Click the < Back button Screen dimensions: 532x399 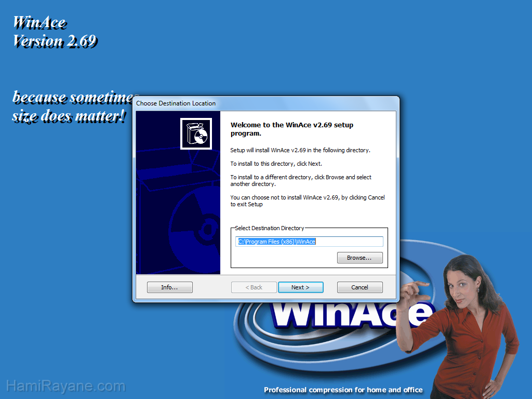tap(254, 287)
